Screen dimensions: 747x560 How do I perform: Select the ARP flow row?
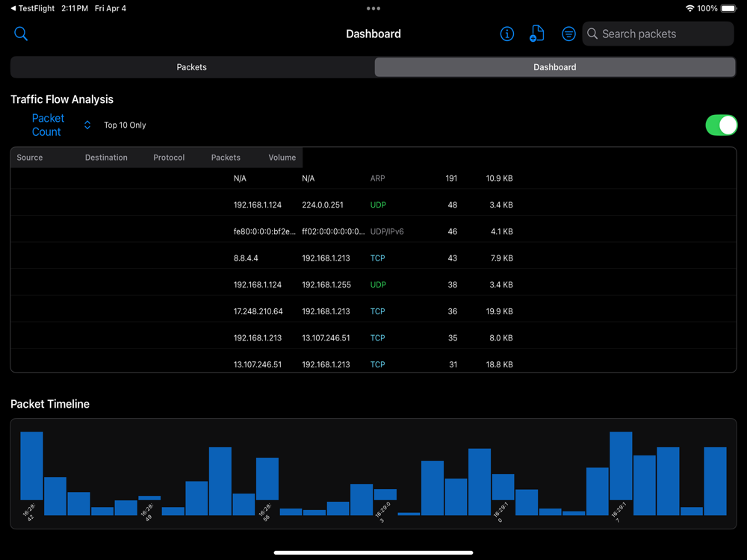coord(373,178)
